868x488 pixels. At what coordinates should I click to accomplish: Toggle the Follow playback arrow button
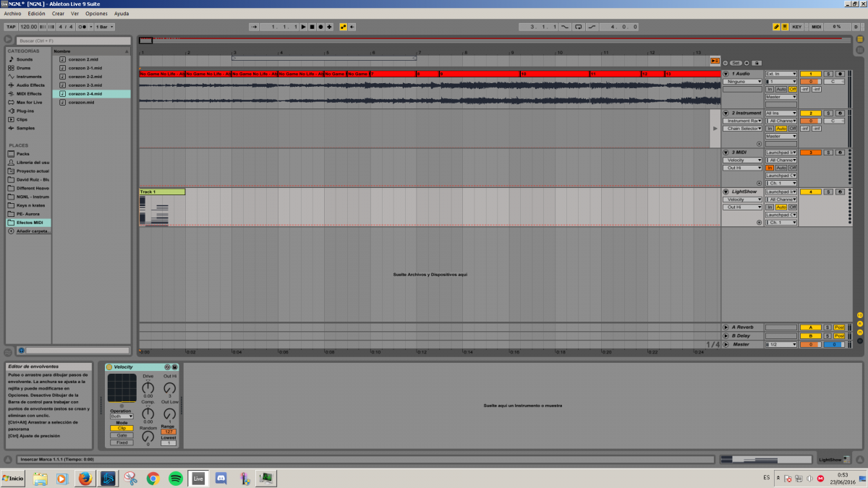pyautogui.click(x=255, y=27)
